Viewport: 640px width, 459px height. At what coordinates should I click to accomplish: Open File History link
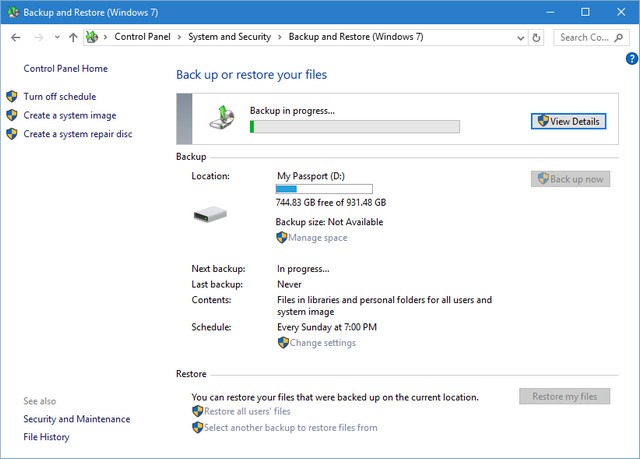[47, 437]
